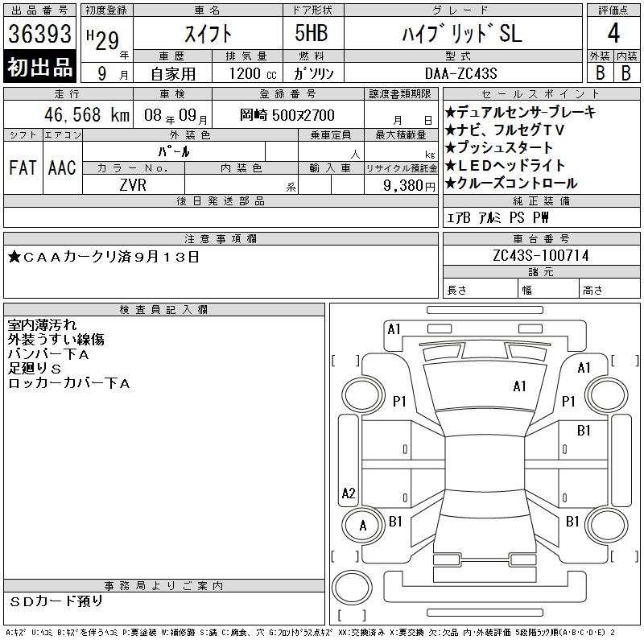The width and height of the screenshot is (644, 644).
Task: Click the 初出品 black badge
Action: 40,68
